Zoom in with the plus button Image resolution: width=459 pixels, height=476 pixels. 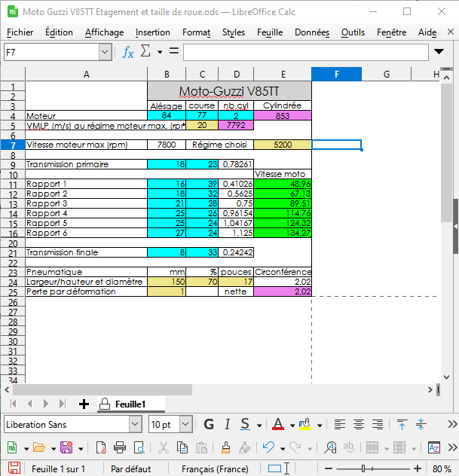tap(418, 468)
